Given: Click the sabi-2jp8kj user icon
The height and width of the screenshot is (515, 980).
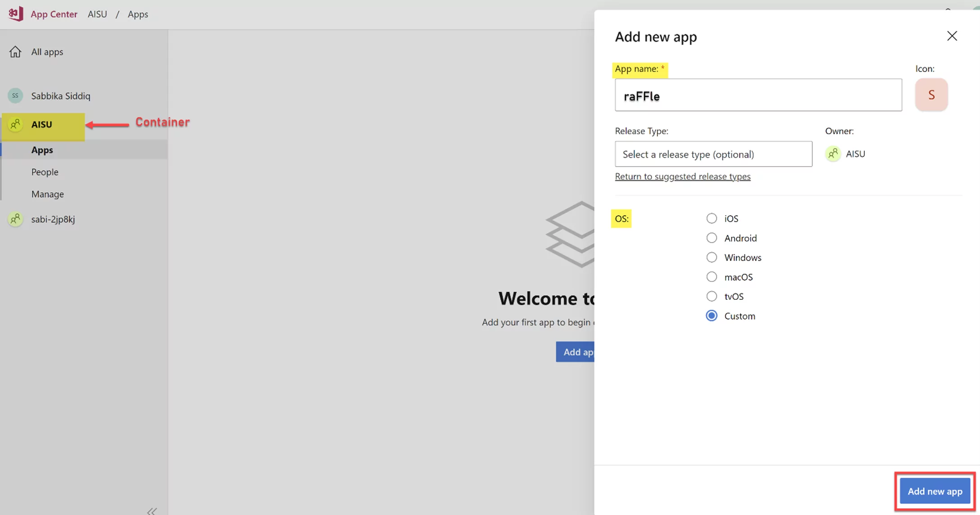Looking at the screenshot, I should point(16,219).
